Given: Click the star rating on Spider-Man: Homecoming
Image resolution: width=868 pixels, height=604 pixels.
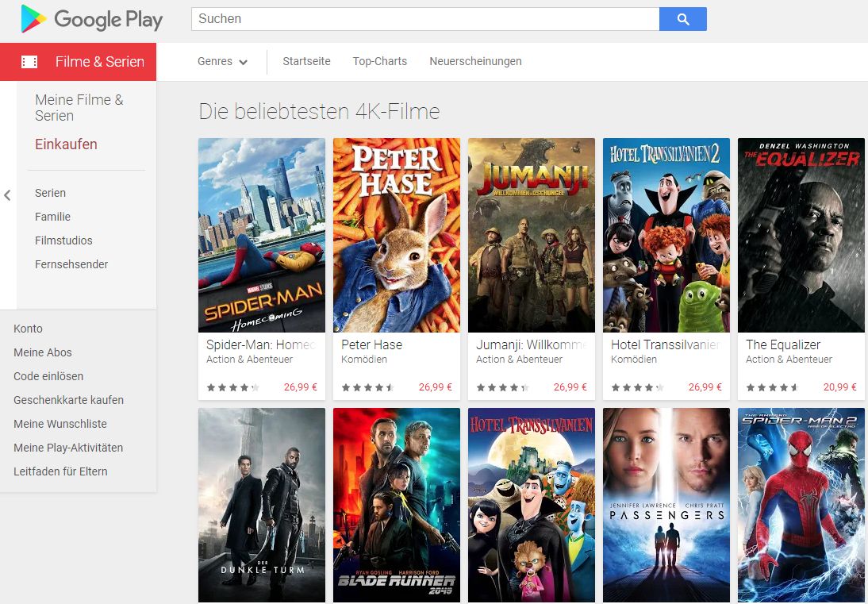Looking at the screenshot, I should [x=233, y=387].
